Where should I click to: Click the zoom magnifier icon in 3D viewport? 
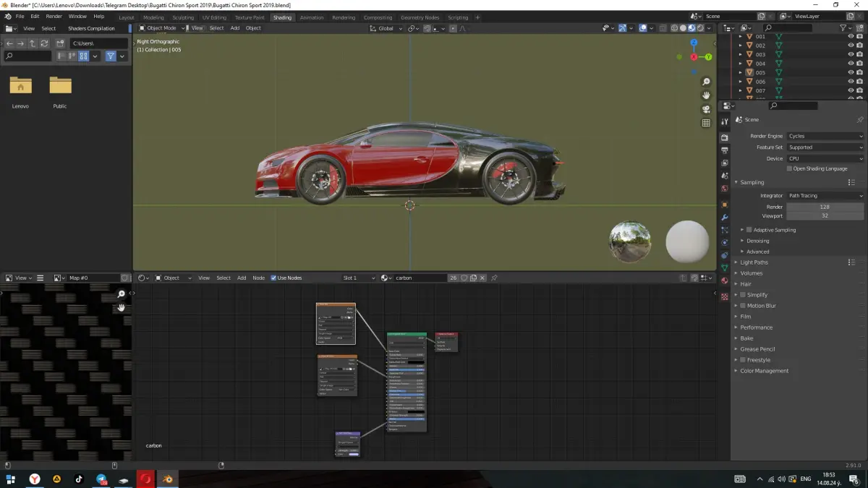pos(706,82)
